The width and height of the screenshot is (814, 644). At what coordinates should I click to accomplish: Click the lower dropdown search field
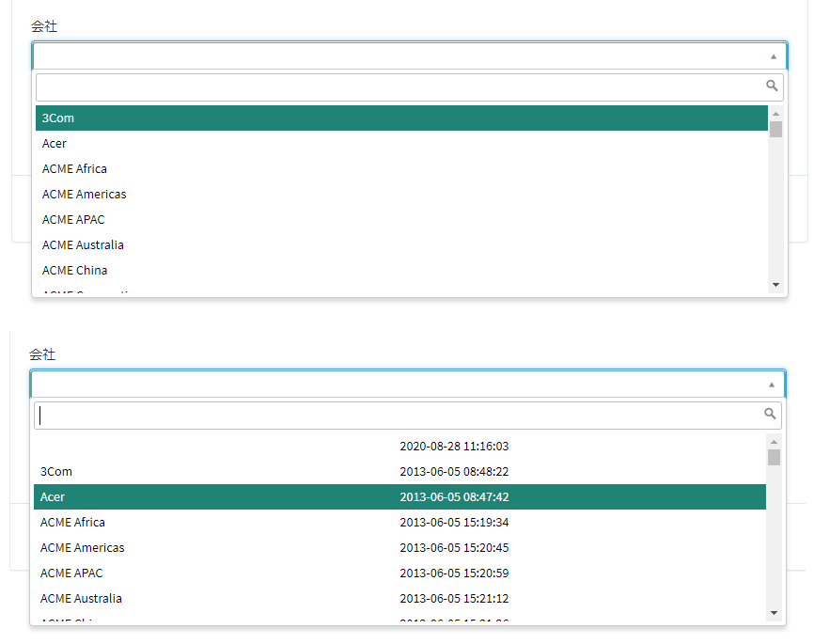click(x=408, y=416)
